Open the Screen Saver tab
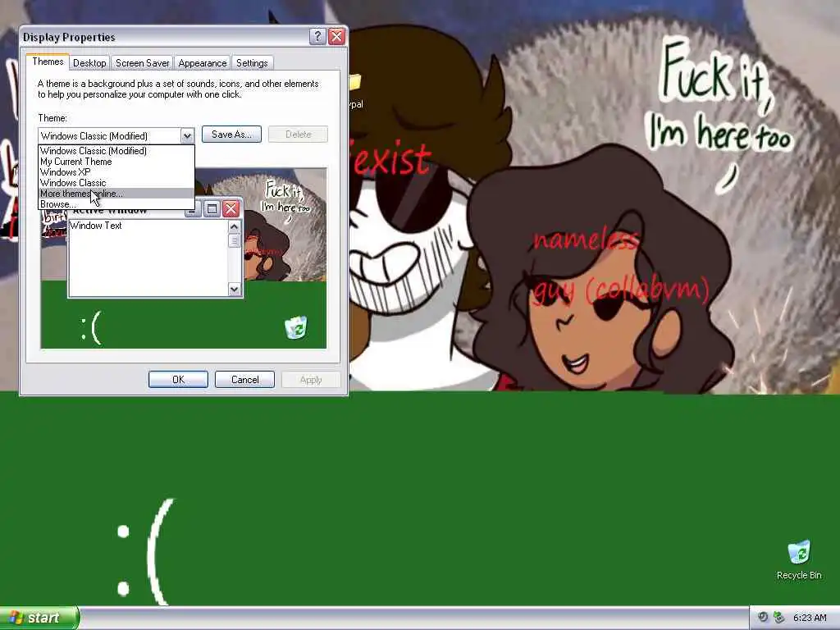 coord(142,63)
